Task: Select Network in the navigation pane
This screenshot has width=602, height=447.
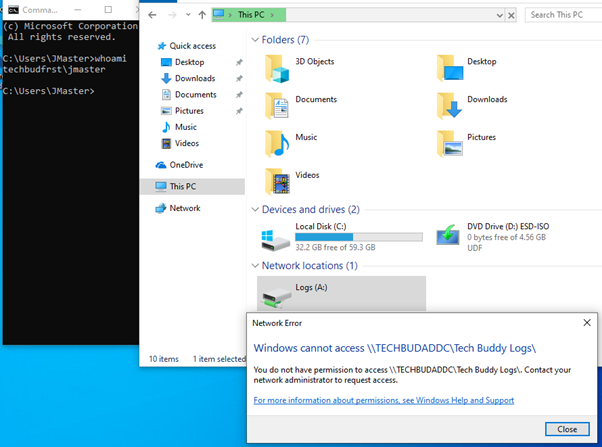Action: (184, 208)
